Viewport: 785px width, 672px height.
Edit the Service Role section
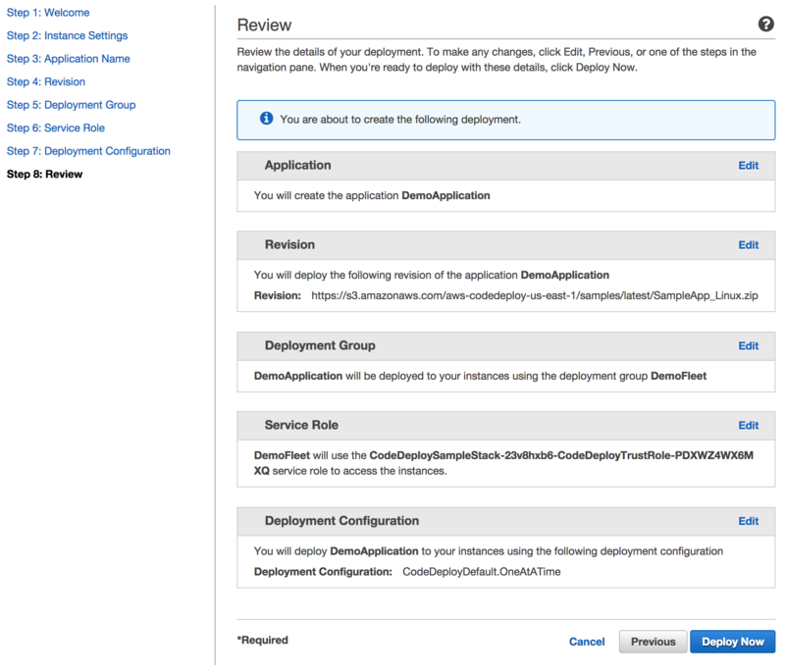[749, 426]
